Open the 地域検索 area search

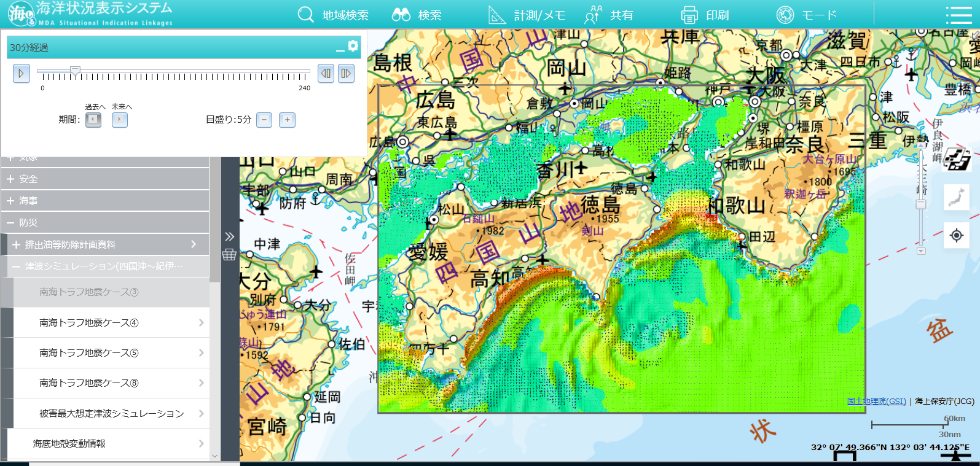tap(333, 15)
